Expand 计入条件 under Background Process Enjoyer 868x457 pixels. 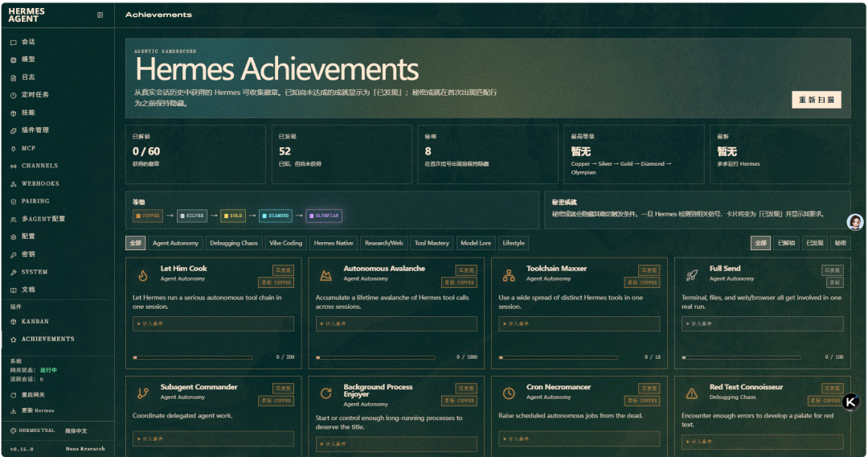(396, 443)
